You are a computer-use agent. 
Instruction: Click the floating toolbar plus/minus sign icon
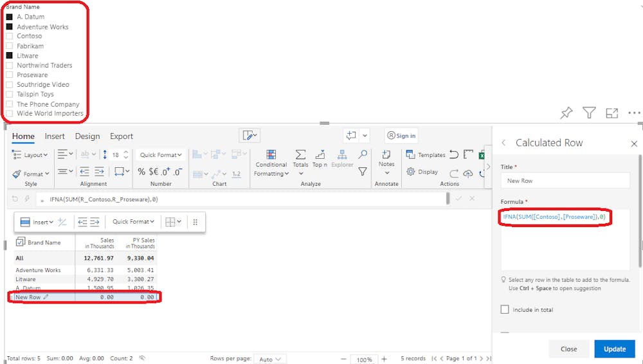62,222
